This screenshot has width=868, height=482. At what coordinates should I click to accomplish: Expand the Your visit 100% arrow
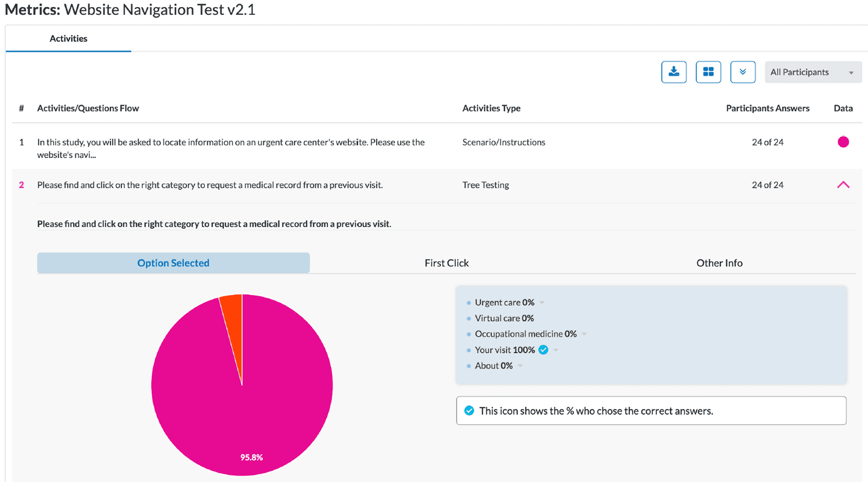(x=556, y=350)
